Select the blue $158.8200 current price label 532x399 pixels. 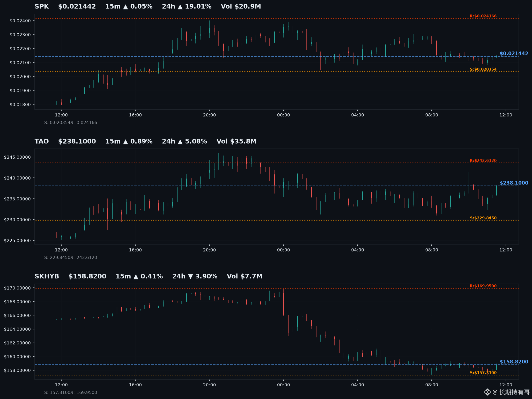point(514,362)
